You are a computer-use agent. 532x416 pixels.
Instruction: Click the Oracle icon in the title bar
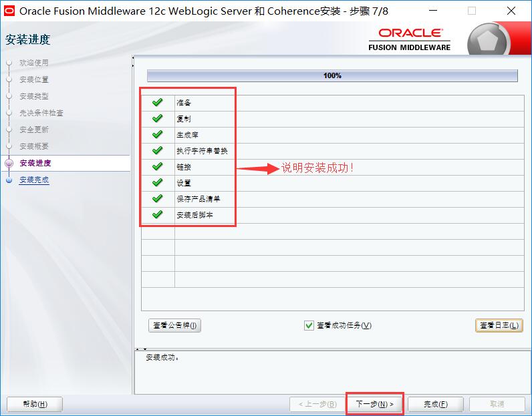9,11
